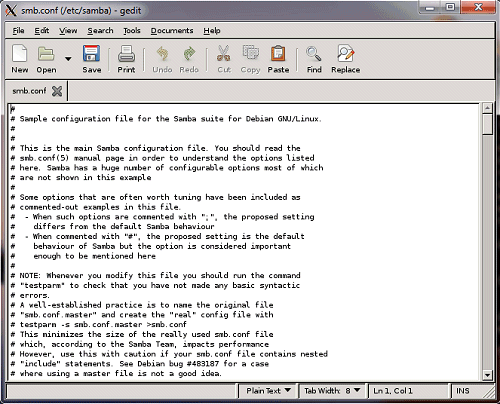This screenshot has width=500, height=404.
Task: Select the smb.conf tab
Action: coord(29,91)
